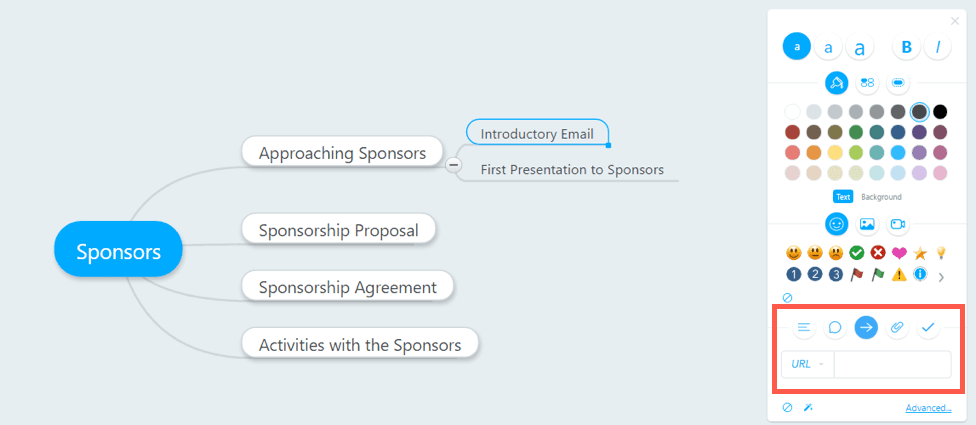Viewport: 976px width, 425px height.
Task: Select the task checkmark icon
Action: click(928, 327)
